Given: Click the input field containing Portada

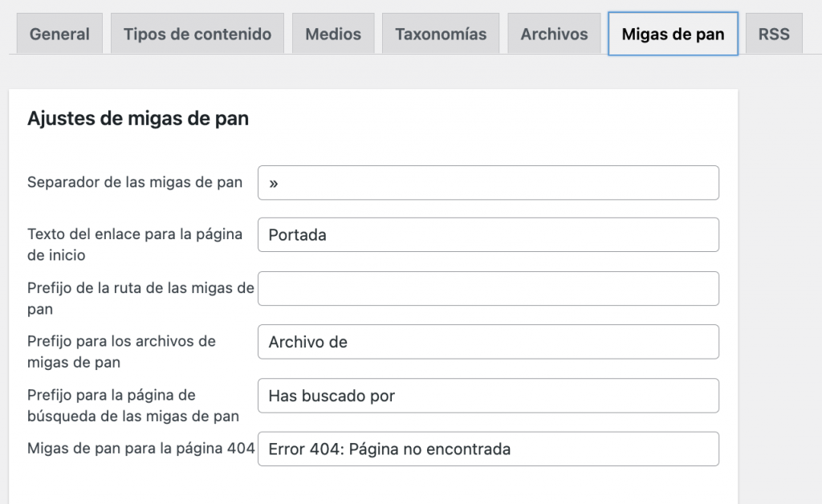Looking at the screenshot, I should point(488,235).
